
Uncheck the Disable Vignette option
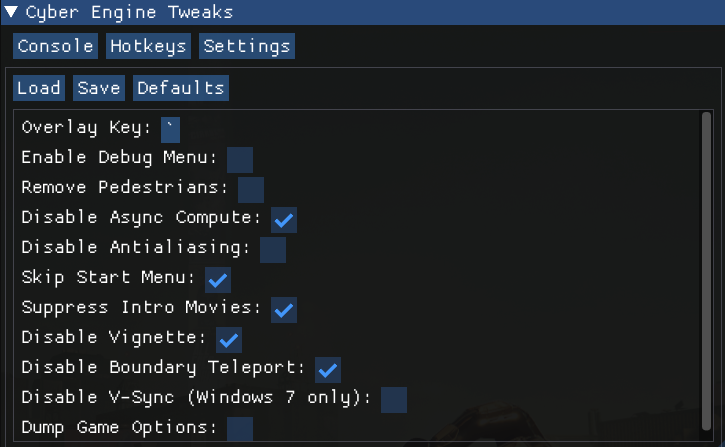click(229, 340)
